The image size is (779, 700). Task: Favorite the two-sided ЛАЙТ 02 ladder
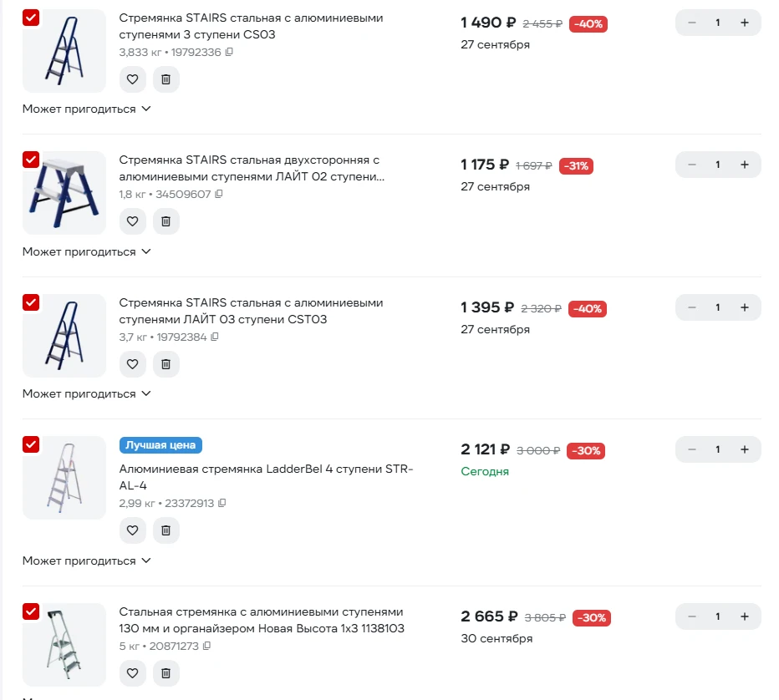tap(132, 221)
